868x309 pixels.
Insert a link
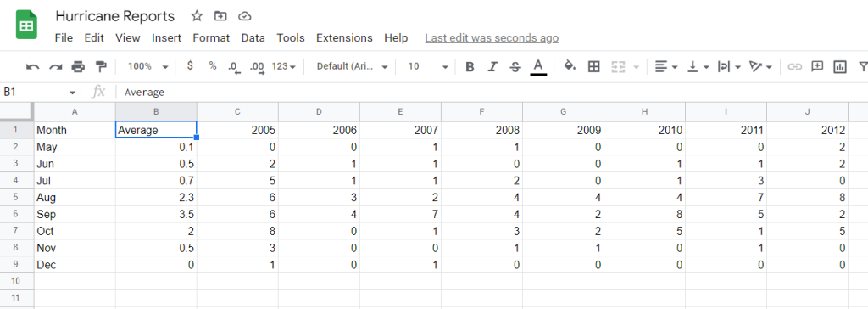[795, 66]
